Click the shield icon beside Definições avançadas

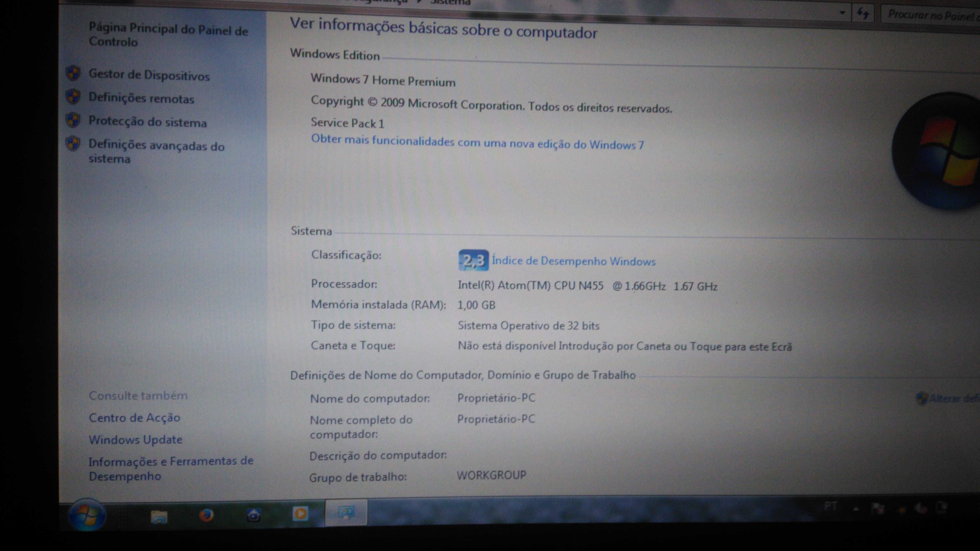click(73, 144)
